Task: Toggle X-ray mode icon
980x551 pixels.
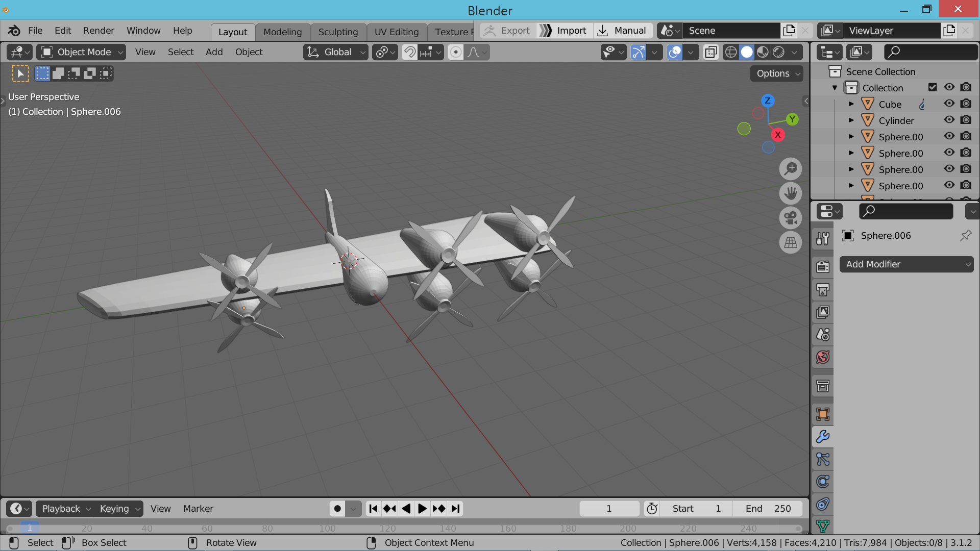Action: pos(711,52)
